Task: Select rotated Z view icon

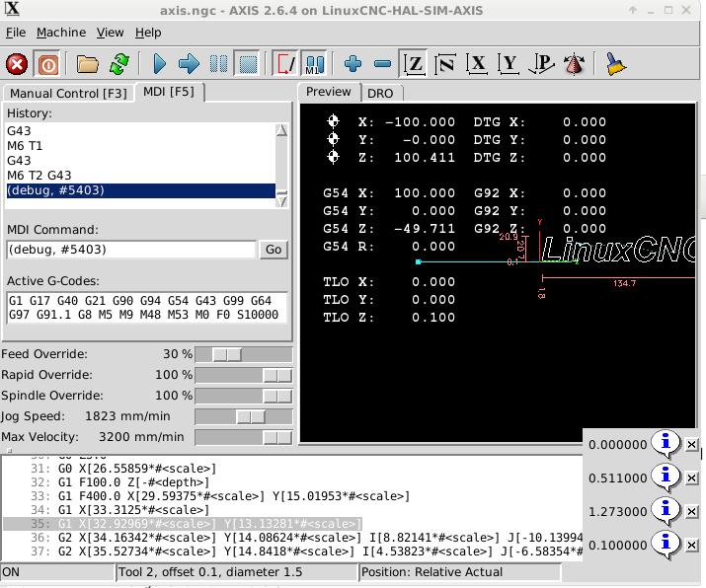Action: 445,64
